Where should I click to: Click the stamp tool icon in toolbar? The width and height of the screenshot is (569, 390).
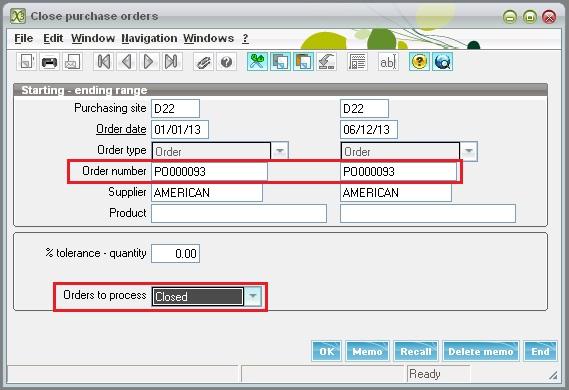pos(326,62)
